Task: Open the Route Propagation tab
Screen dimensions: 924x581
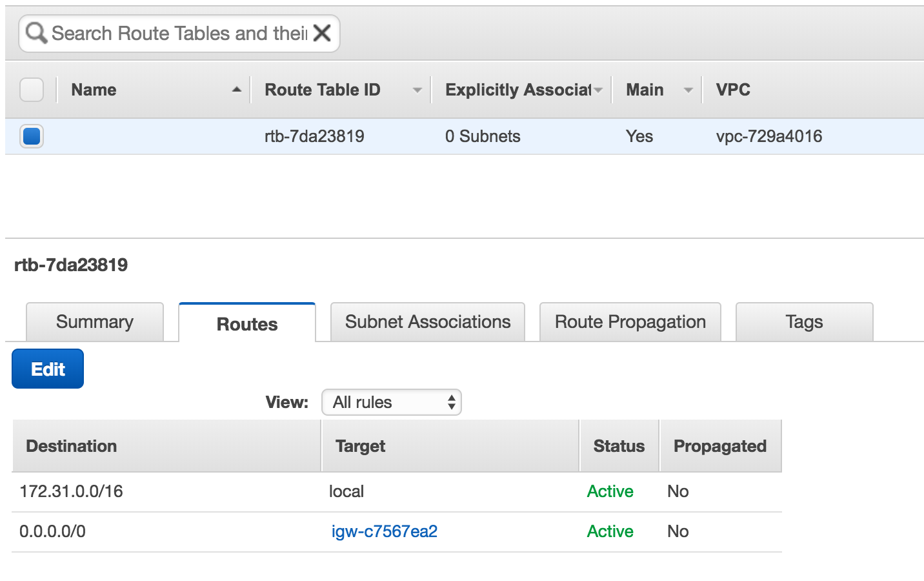Action: pos(630,321)
